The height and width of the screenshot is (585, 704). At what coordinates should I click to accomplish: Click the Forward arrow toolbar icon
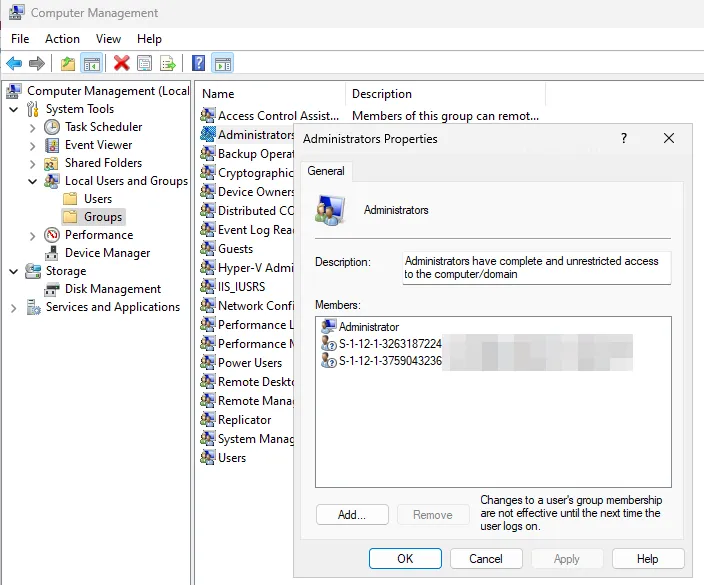(37, 63)
